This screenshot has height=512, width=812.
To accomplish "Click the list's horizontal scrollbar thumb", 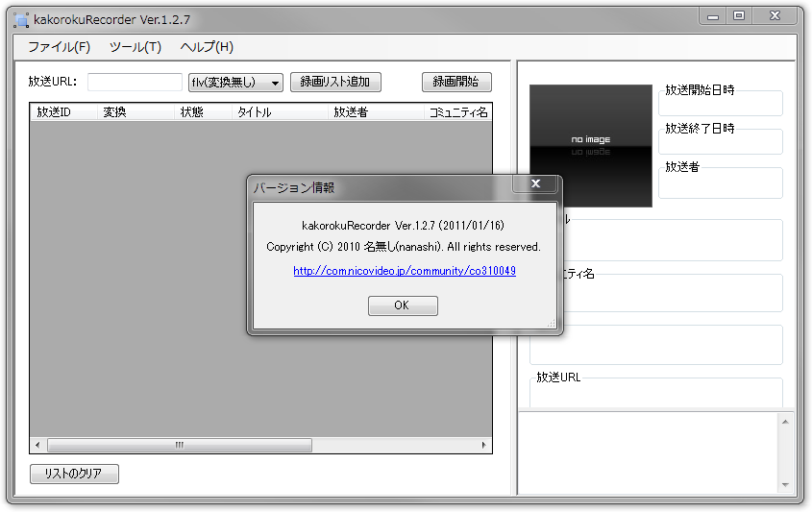I will point(180,445).
